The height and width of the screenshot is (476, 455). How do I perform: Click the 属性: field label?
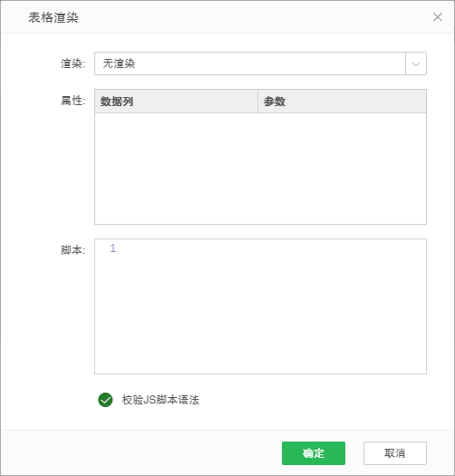[x=73, y=101]
